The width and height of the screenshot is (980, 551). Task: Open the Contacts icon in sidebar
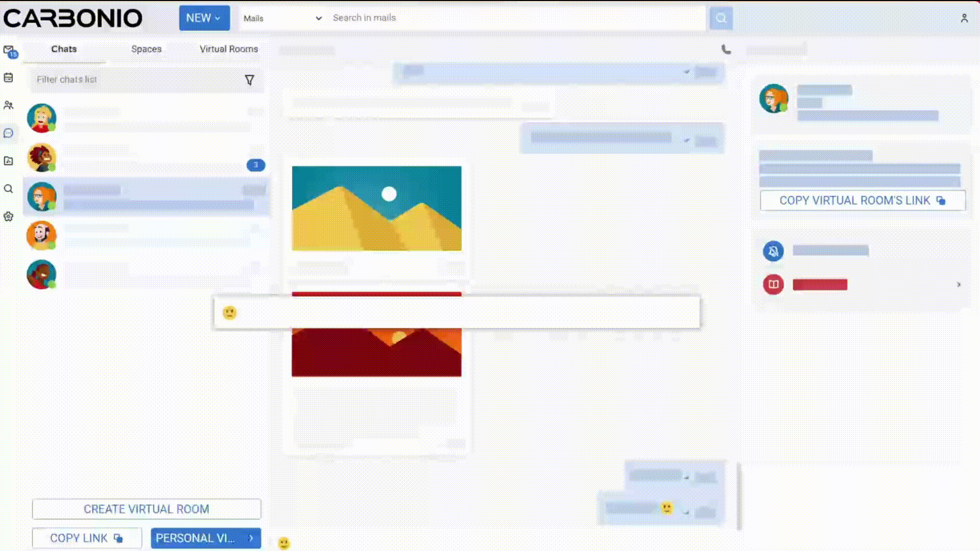[9, 105]
